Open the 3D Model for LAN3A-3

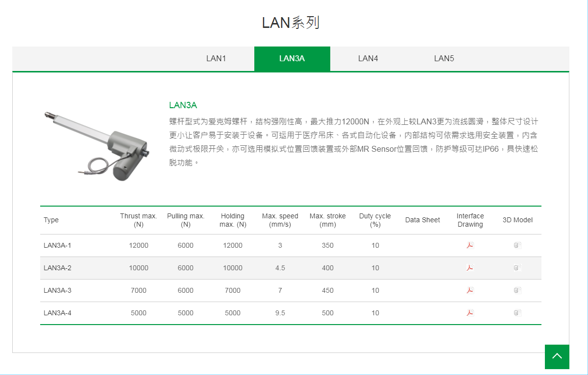coord(517,290)
